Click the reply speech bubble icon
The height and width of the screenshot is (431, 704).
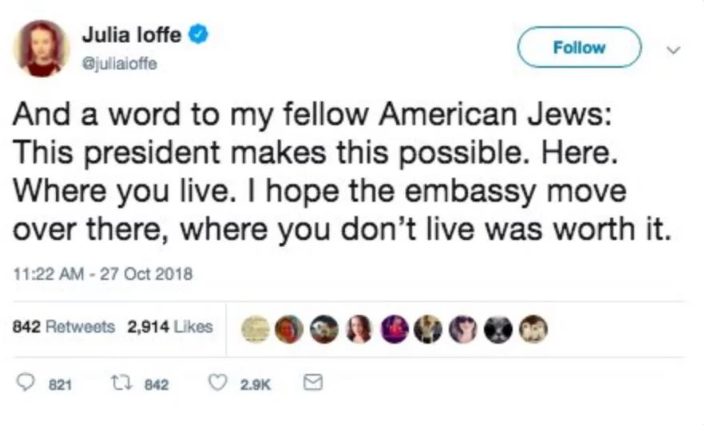point(25,383)
